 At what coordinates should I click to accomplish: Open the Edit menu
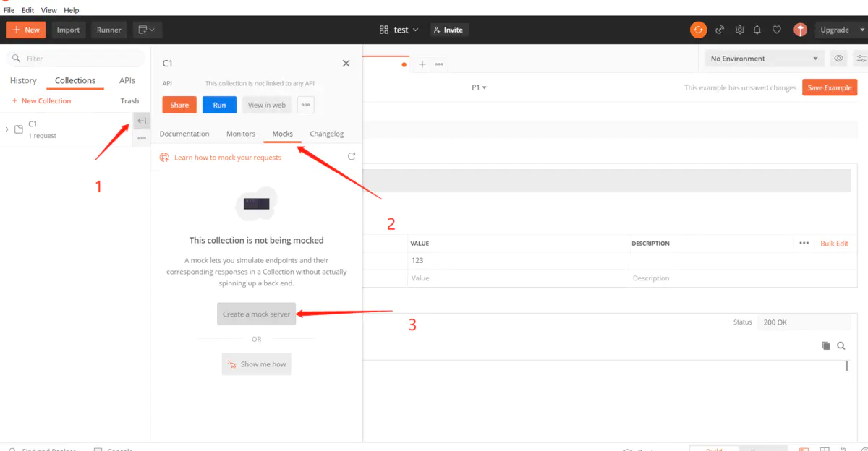click(27, 10)
